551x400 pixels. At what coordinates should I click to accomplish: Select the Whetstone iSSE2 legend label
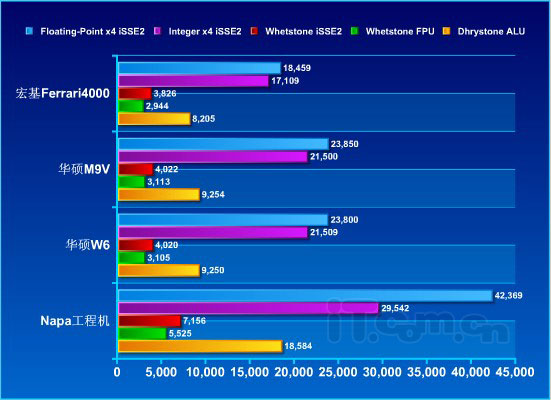point(304,32)
